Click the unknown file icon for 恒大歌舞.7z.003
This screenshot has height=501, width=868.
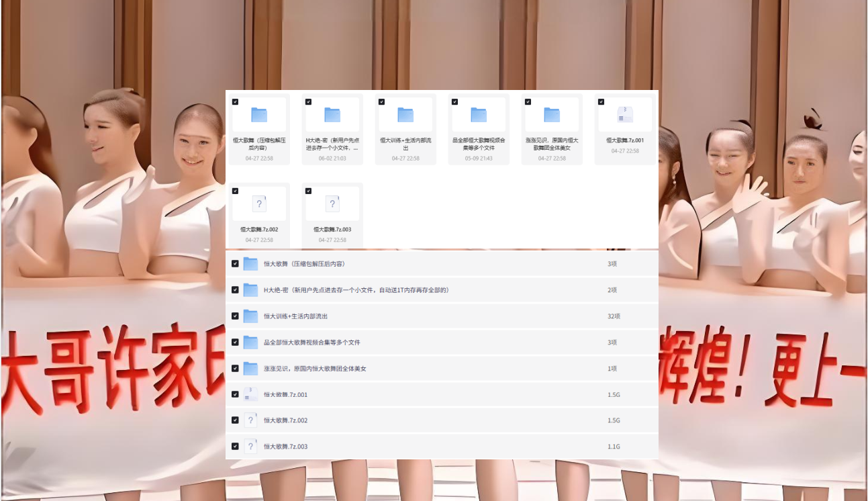[332, 203]
